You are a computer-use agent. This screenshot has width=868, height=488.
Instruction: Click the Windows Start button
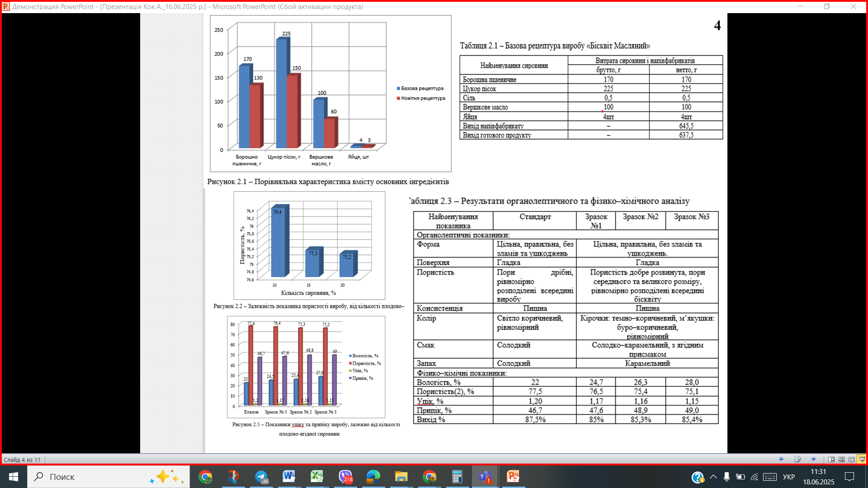pyautogui.click(x=14, y=477)
